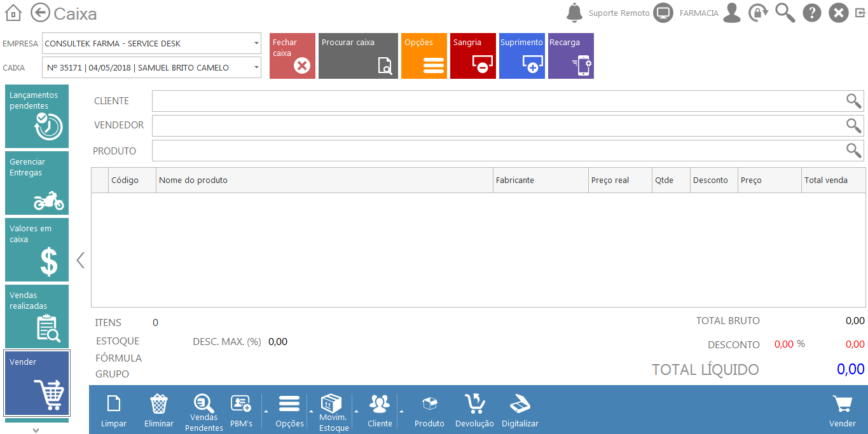Open Suporte Remoto monitor icon
The width and height of the screenshot is (868, 434).
(x=663, y=13)
